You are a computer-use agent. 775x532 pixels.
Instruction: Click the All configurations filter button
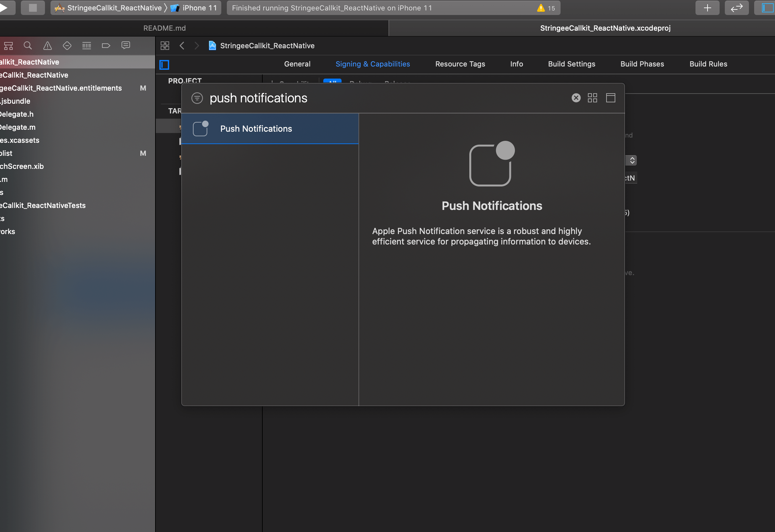[332, 81]
